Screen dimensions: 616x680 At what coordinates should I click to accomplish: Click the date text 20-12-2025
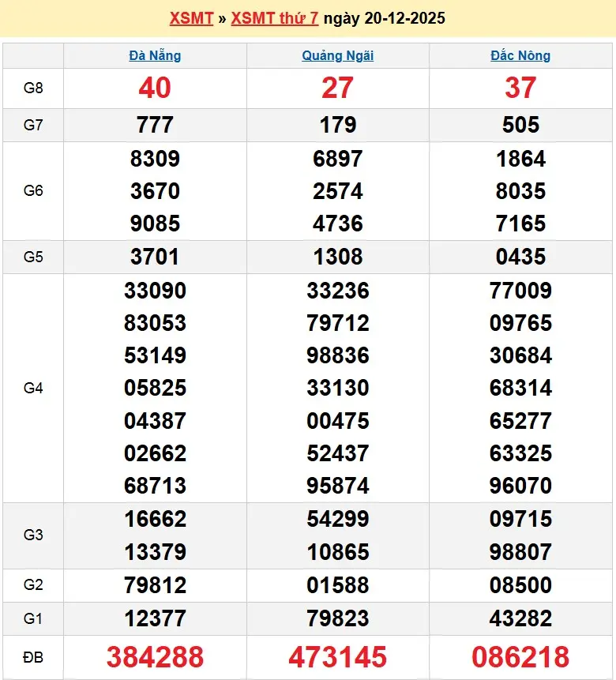click(404, 18)
